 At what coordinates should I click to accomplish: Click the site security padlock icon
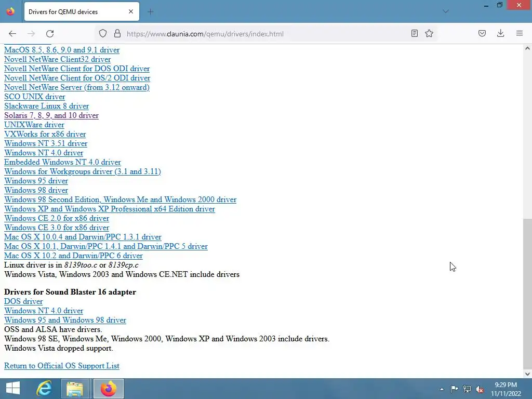117,34
